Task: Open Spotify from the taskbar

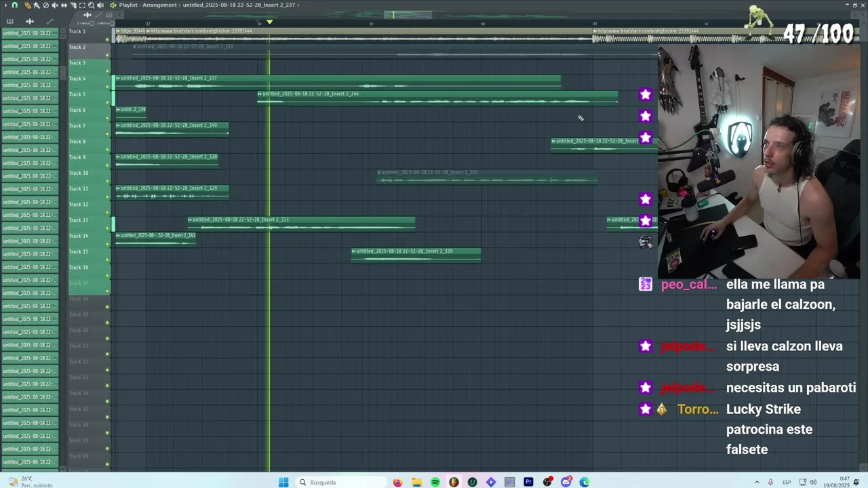Action: point(435,482)
